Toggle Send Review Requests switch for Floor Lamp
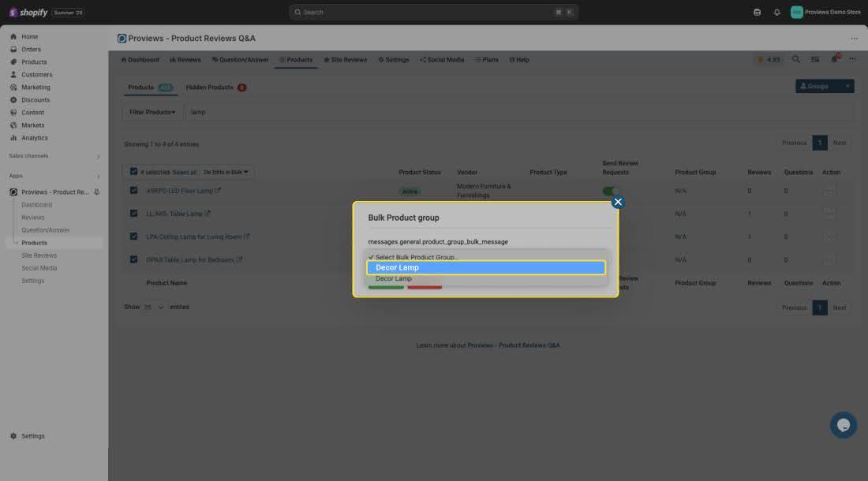868x481 pixels. click(610, 191)
